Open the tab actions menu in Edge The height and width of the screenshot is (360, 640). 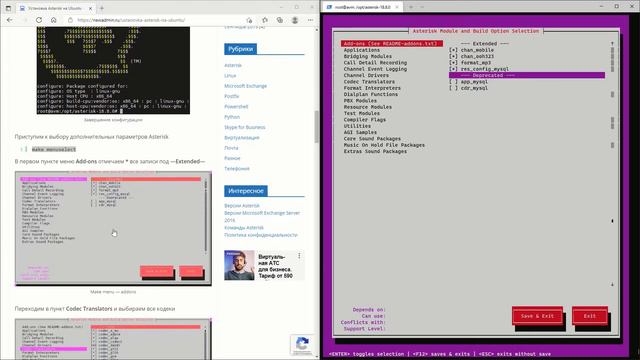point(8,8)
